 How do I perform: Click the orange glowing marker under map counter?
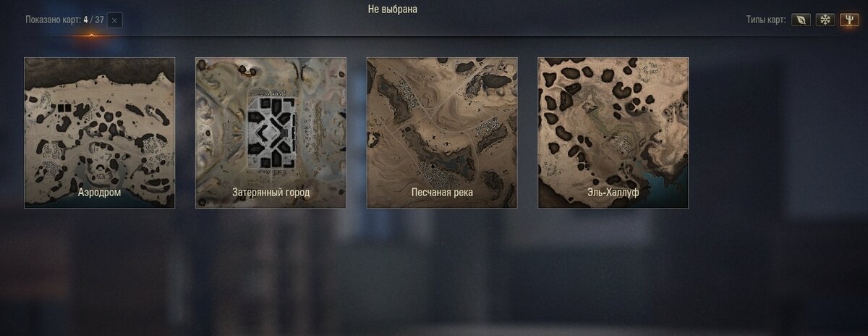pos(90,35)
